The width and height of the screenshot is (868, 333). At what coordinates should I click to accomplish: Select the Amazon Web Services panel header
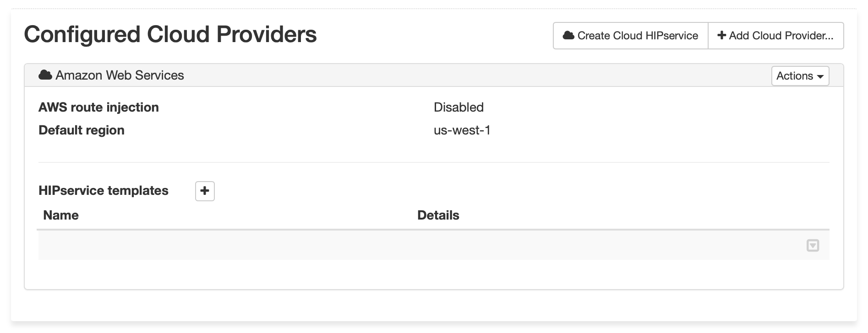(434, 75)
